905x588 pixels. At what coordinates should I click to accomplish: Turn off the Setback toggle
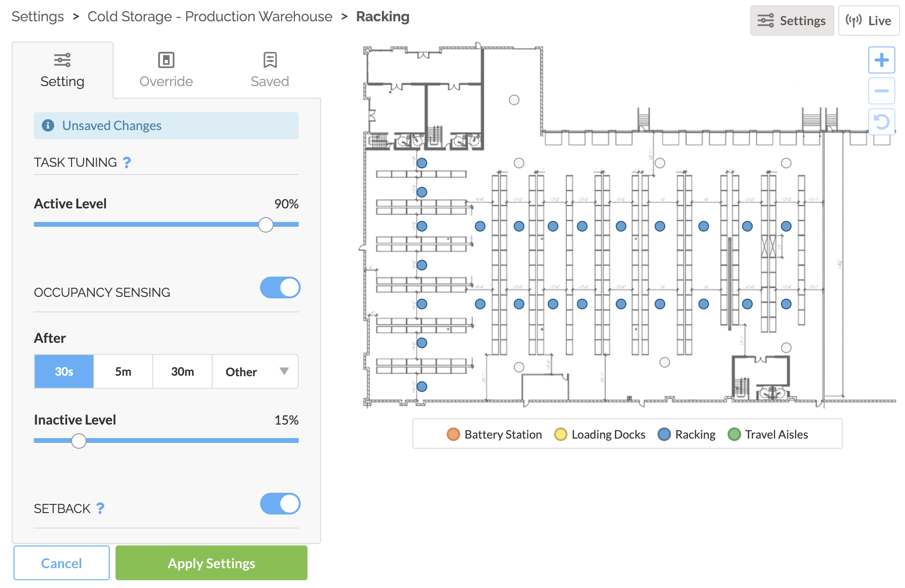pos(280,504)
